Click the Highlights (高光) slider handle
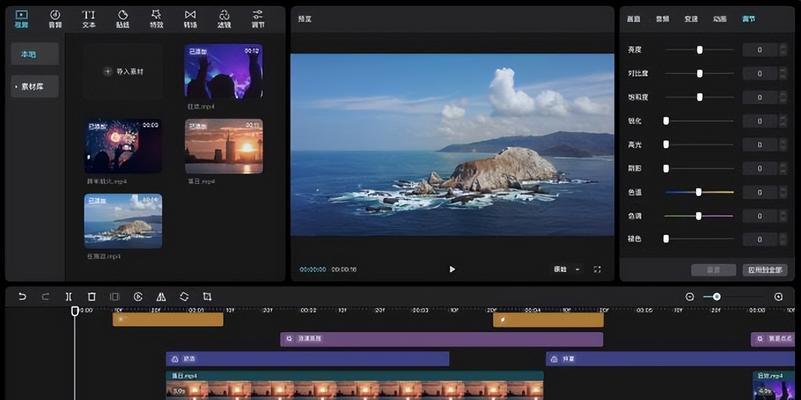The height and width of the screenshot is (400, 801). click(666, 145)
